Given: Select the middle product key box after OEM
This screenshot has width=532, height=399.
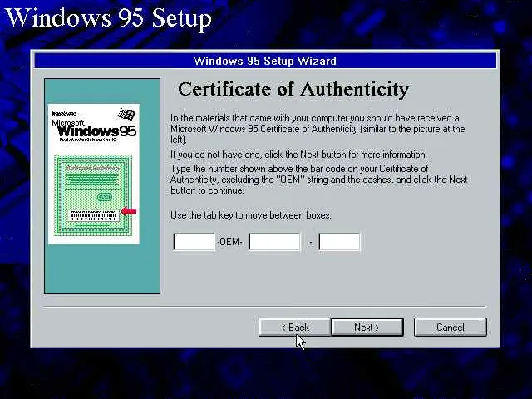Looking at the screenshot, I should (x=274, y=242).
